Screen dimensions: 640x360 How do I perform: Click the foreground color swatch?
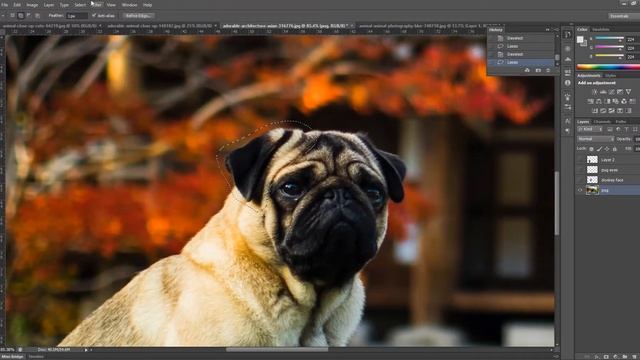580,39
